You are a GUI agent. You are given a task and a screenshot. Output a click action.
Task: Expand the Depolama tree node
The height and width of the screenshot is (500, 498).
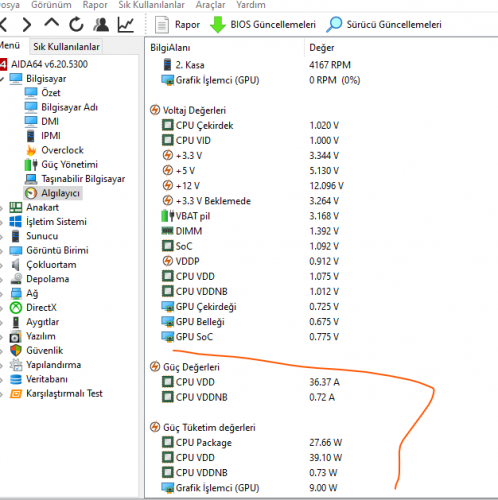click(x=1, y=279)
